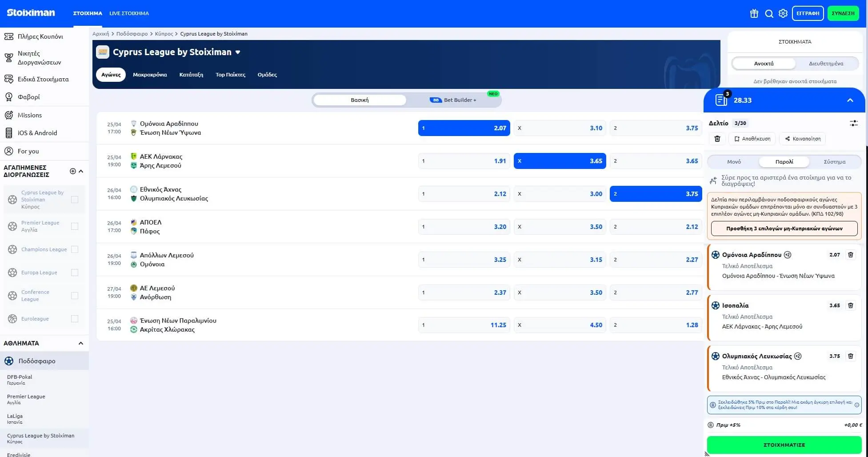Click the iOS & Android phone icon
The height and width of the screenshot is (457, 868).
click(x=8, y=133)
